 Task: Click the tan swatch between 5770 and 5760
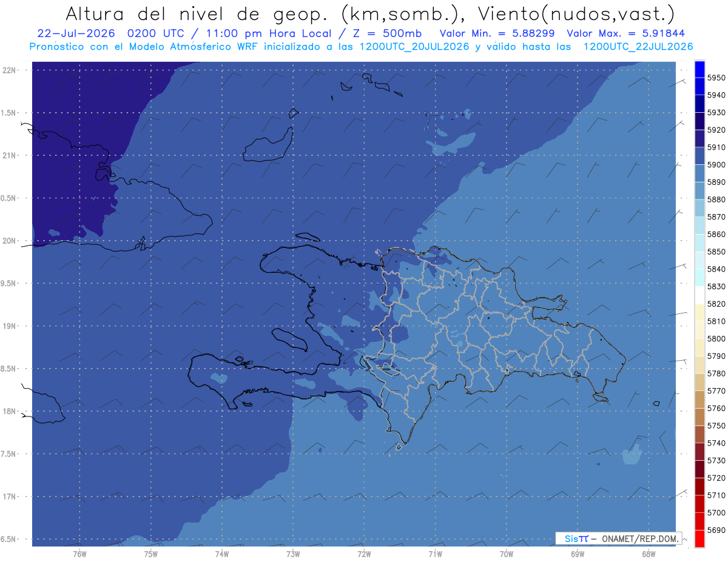coord(699,400)
